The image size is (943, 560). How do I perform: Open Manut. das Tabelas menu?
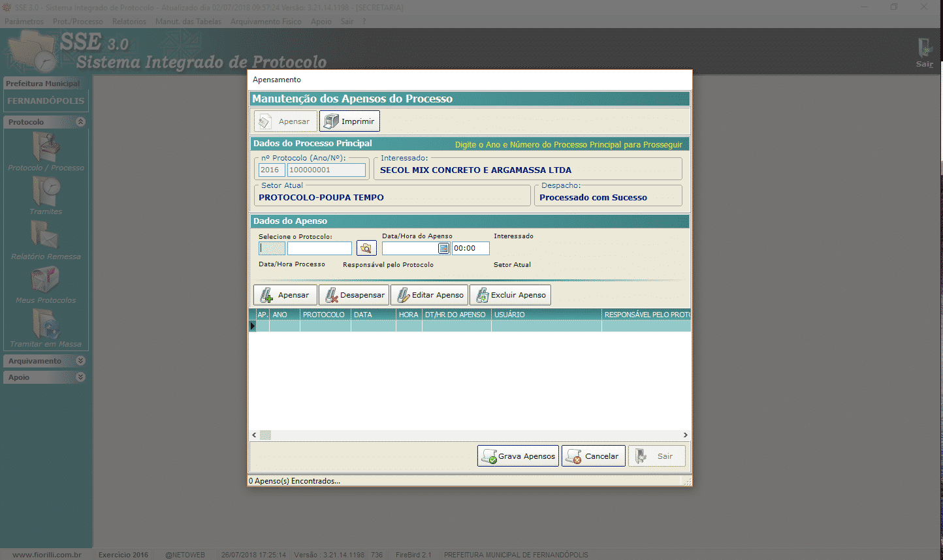188,22
